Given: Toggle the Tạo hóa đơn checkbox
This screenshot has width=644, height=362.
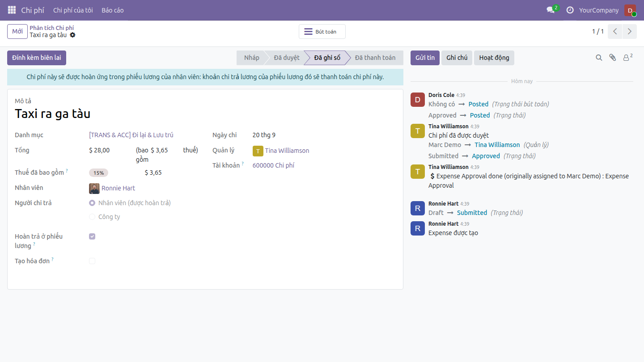Looking at the screenshot, I should [x=92, y=261].
